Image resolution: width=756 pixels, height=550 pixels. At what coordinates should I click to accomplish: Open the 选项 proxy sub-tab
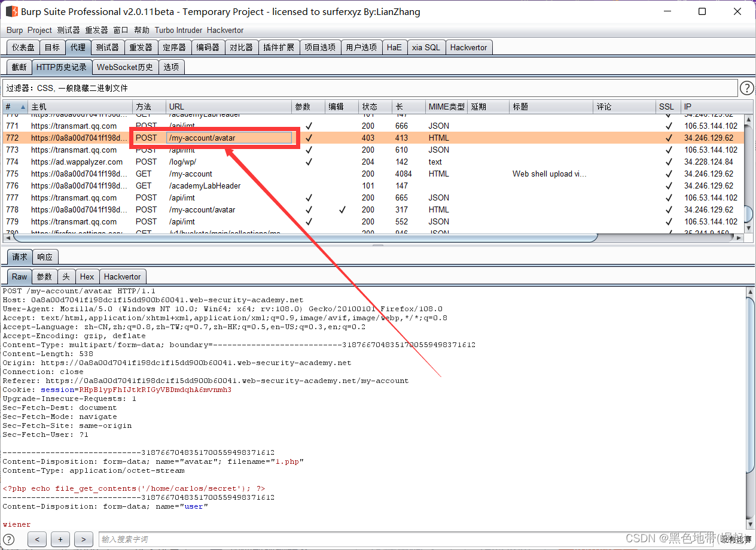171,67
